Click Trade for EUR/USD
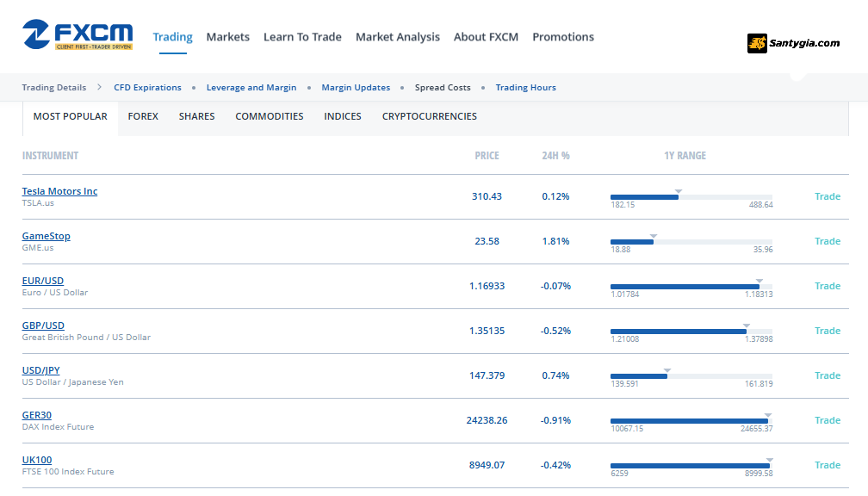868x496 pixels. tap(828, 286)
